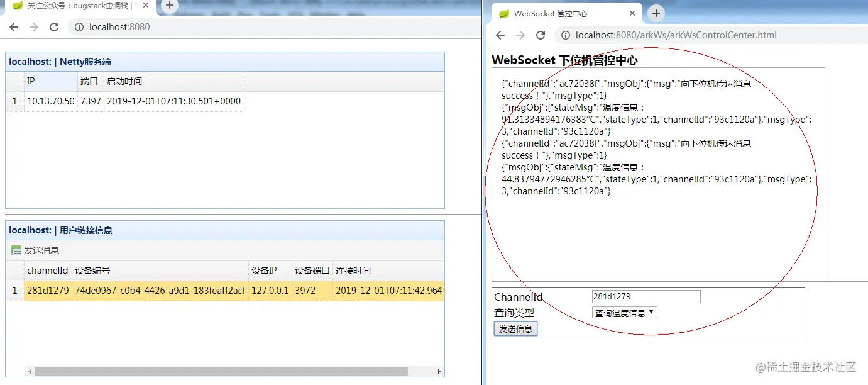Go back in the left browser window
868x385 pixels.
point(14,27)
